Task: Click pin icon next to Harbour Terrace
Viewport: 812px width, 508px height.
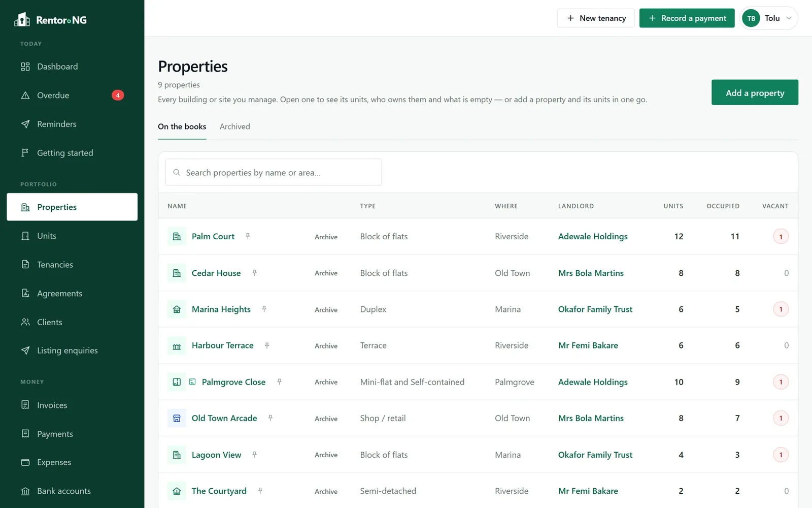Action: [267, 345]
